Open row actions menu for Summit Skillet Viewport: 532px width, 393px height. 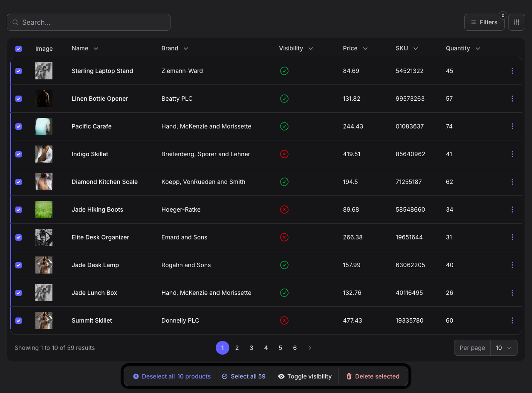pos(512,320)
